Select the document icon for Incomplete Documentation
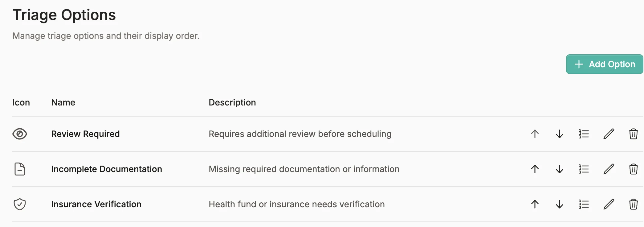Viewport: 644px width, 227px height. click(19, 169)
